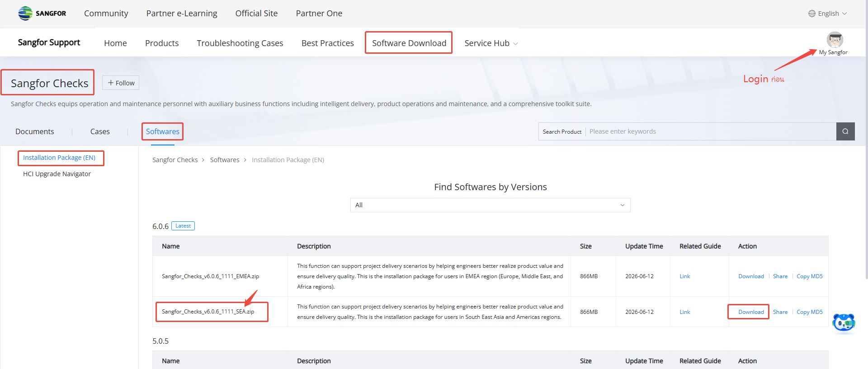Download the EMEA zip package
Viewport: 868px width, 369px height.
751,276
